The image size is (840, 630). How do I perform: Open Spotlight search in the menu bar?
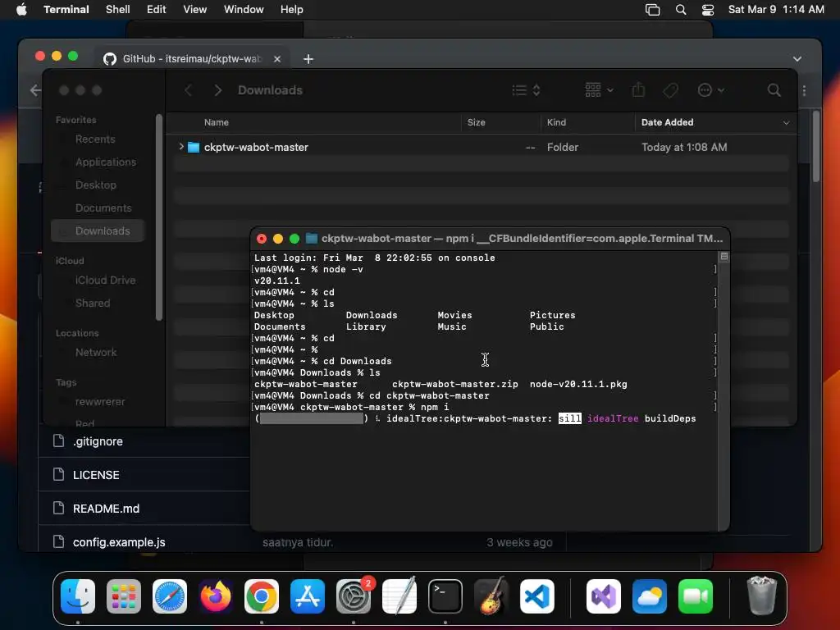point(681,10)
